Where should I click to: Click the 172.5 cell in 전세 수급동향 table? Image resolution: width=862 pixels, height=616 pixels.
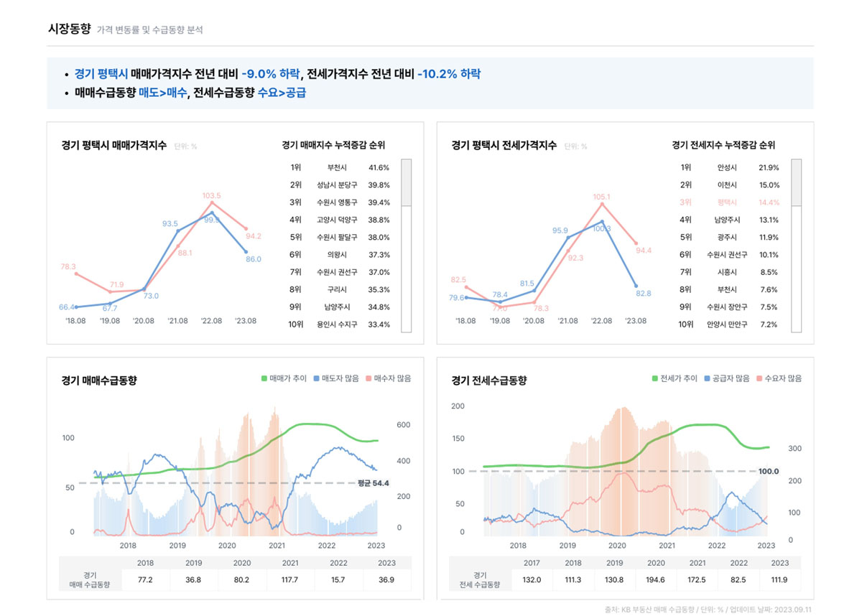point(698,579)
